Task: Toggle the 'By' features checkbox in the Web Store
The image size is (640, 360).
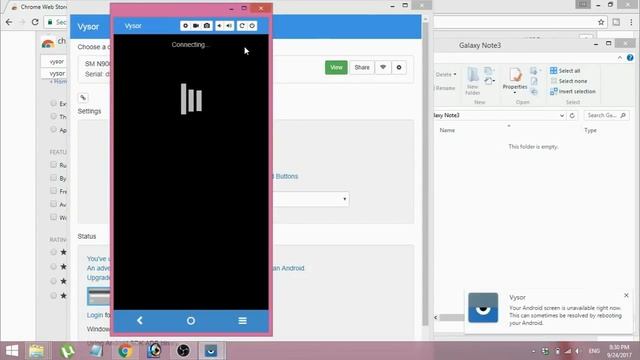Action: 53,178
